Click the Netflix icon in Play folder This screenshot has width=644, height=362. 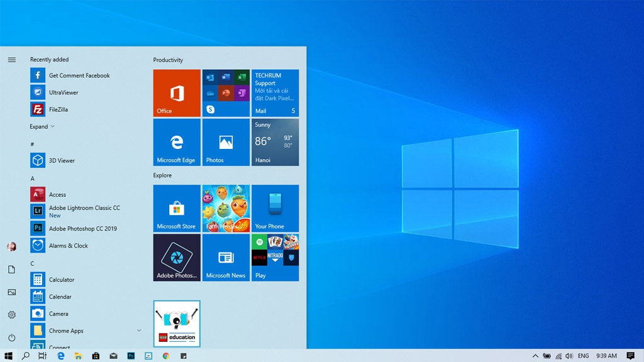pos(260,258)
